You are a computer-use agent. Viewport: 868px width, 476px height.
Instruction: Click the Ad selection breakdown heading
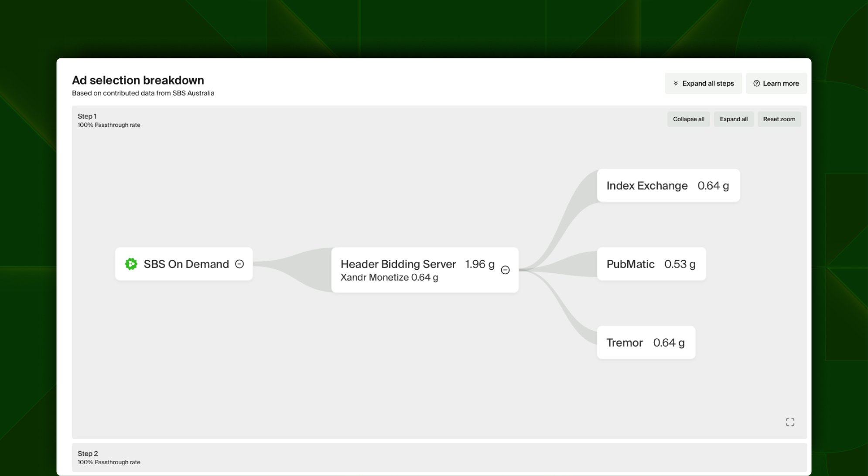(138, 80)
